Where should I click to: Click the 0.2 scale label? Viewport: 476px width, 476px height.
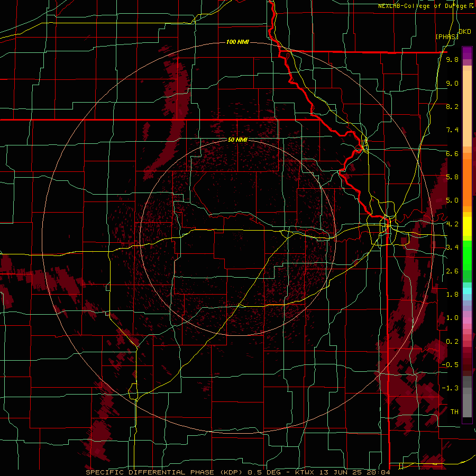pos(452,342)
